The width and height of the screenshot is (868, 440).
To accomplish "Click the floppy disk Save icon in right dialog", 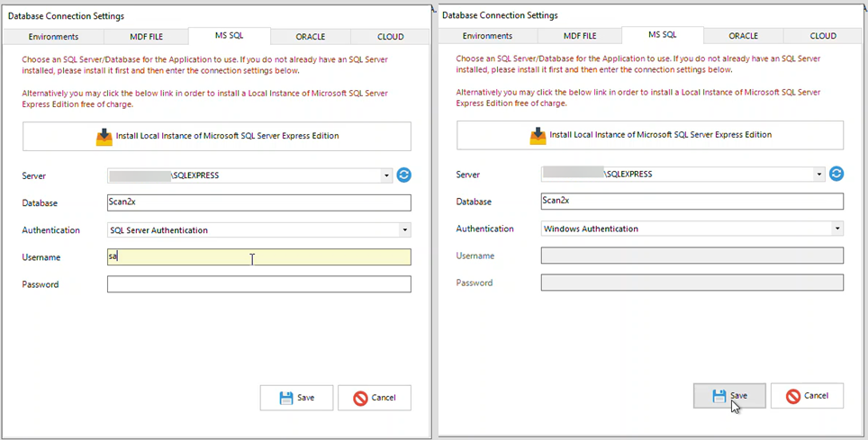I will click(719, 396).
